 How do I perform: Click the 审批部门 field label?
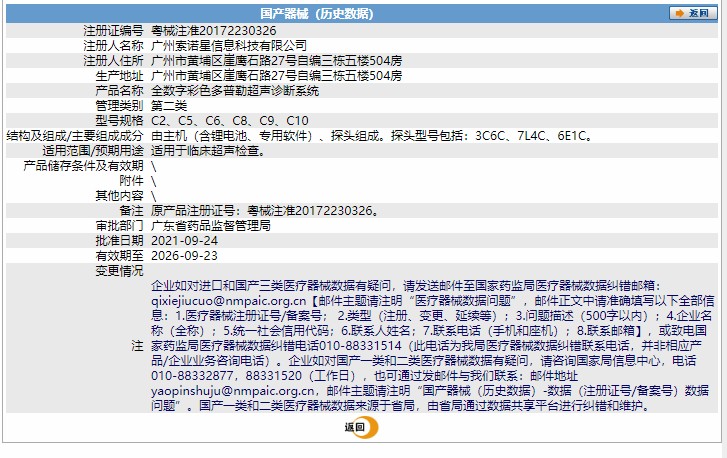(120, 226)
